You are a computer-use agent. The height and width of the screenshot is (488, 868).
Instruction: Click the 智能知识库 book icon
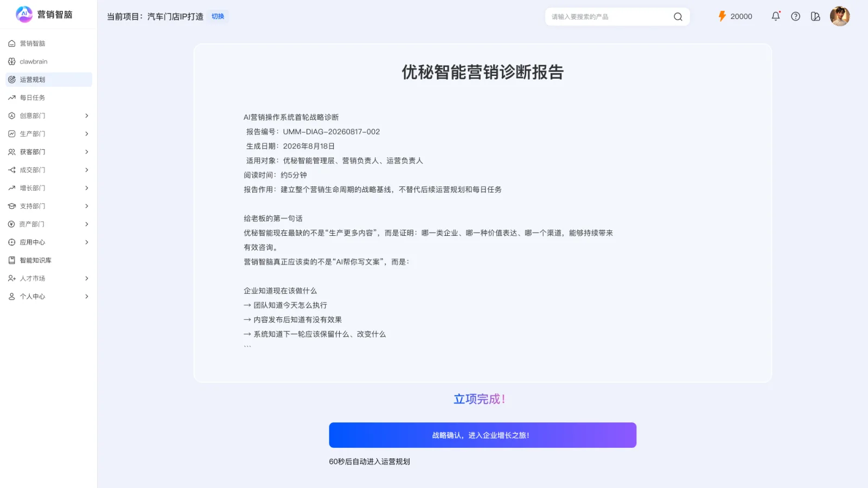12,260
